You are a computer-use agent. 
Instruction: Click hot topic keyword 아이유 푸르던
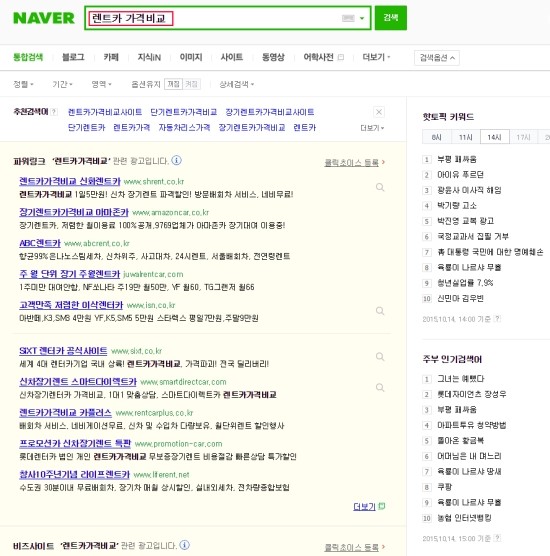(x=460, y=174)
